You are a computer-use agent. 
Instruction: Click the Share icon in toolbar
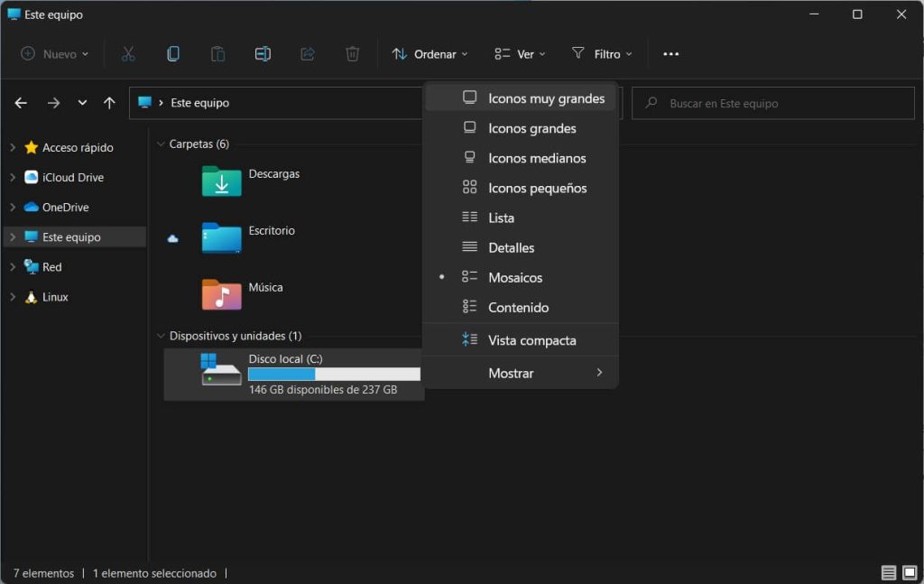[x=308, y=54]
